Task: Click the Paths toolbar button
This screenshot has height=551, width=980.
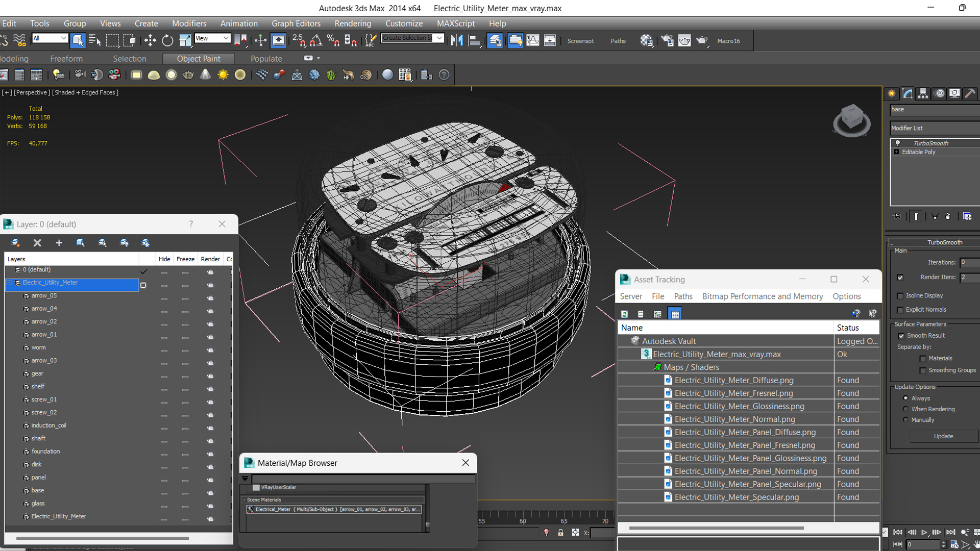Action: click(x=618, y=41)
